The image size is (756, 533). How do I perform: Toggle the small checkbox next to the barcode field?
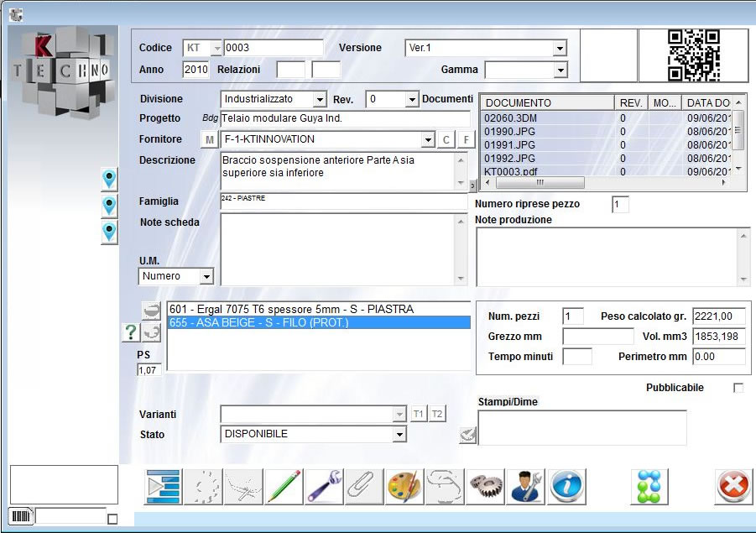click(x=112, y=519)
